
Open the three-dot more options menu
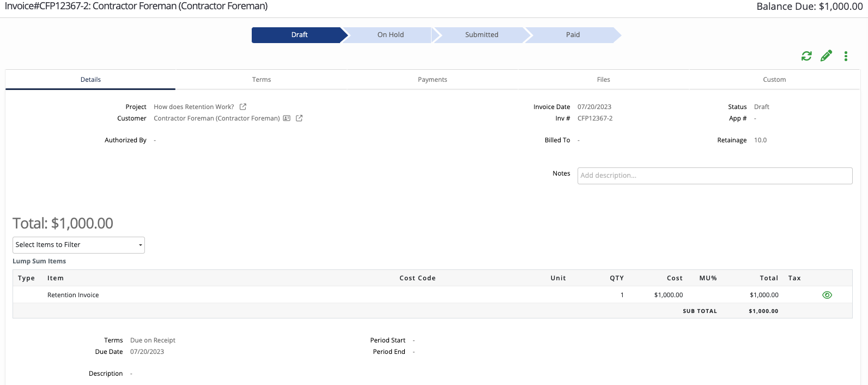tap(846, 56)
